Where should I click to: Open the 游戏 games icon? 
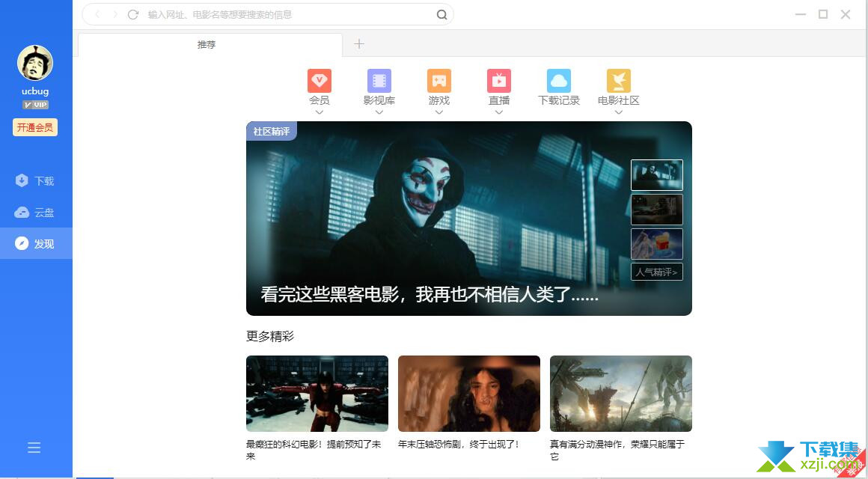pyautogui.click(x=439, y=81)
